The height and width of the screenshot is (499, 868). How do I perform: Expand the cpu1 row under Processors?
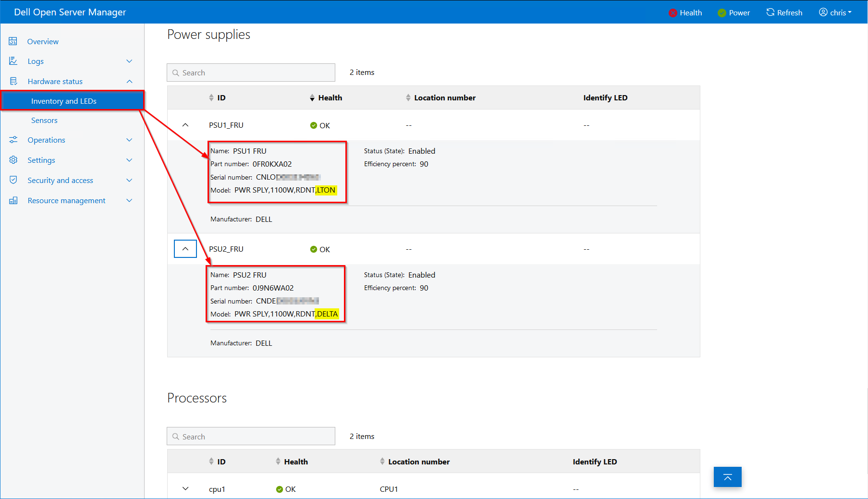click(185, 488)
